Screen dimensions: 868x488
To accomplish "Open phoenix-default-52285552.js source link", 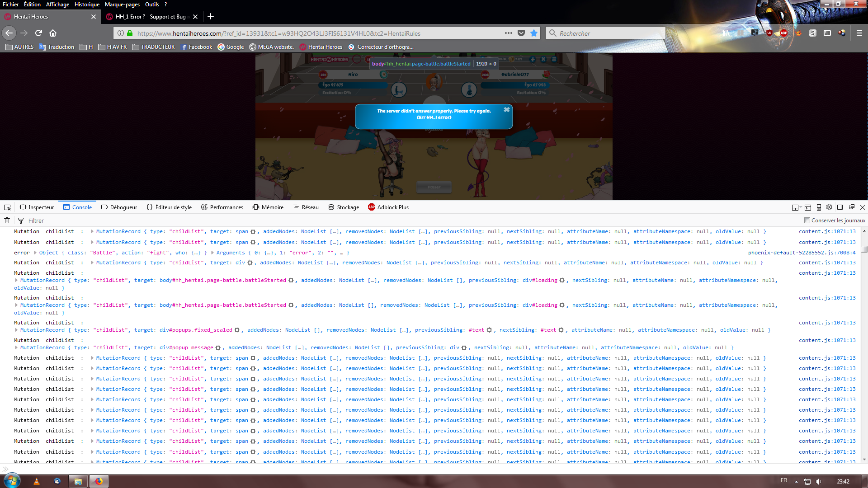I will [802, 253].
